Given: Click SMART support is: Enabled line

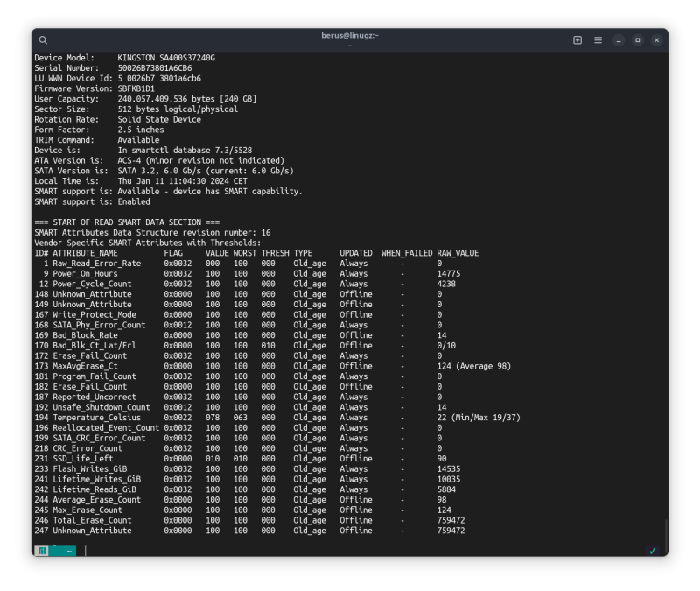Looking at the screenshot, I should [92, 201].
